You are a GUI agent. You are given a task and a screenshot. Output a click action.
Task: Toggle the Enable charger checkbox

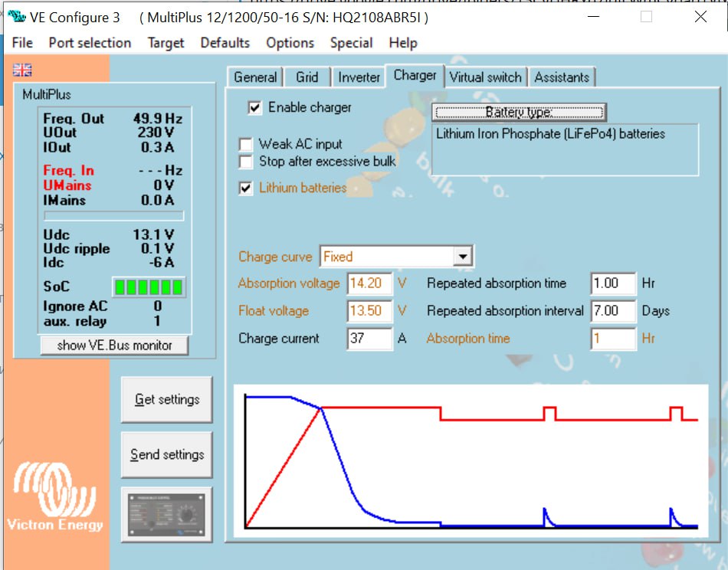point(254,108)
